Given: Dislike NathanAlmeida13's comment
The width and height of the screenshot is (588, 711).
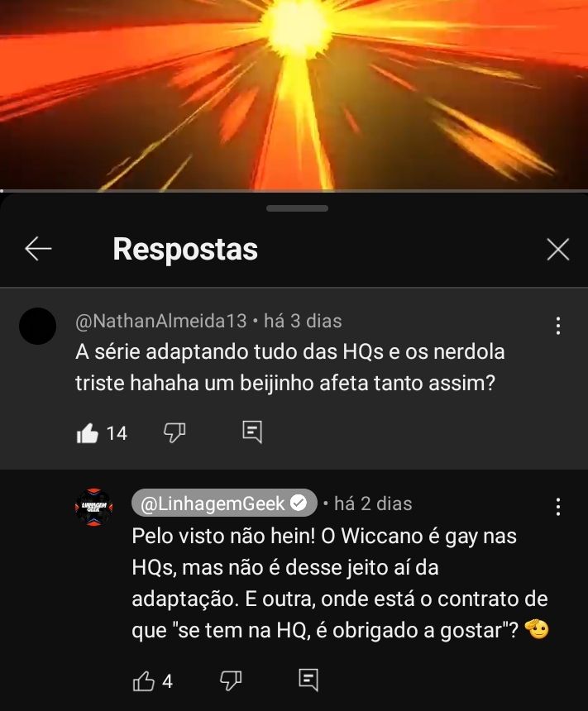Looking at the screenshot, I should pos(174,432).
